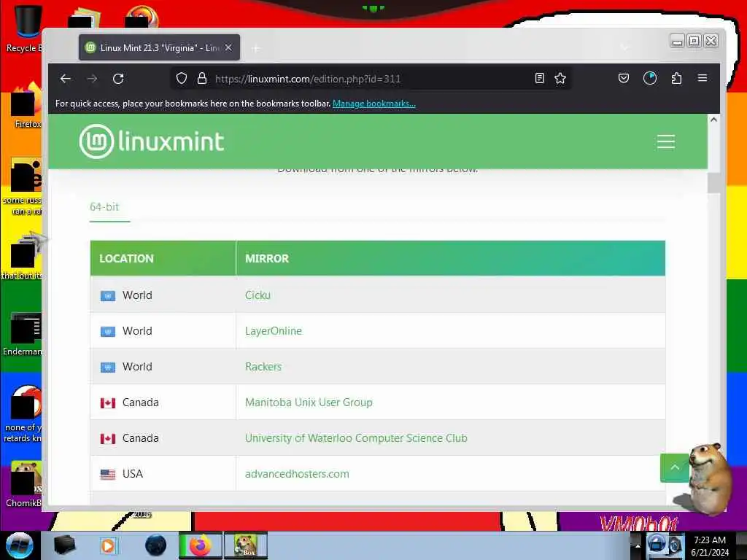
Task: Open the Cicku mirror link
Action: tap(258, 295)
